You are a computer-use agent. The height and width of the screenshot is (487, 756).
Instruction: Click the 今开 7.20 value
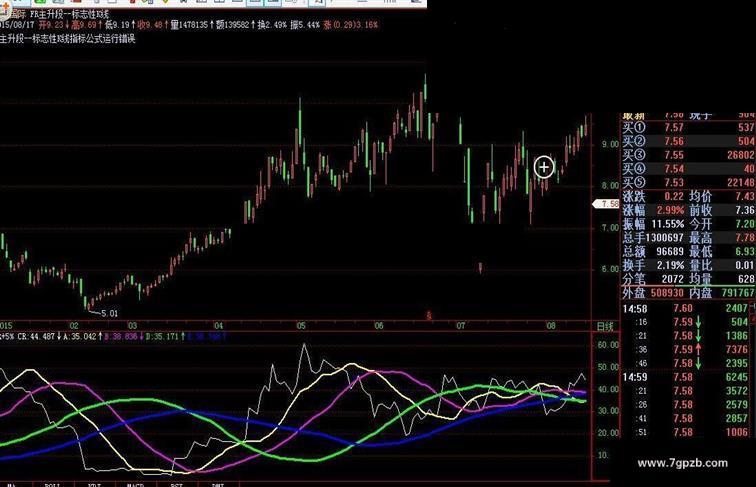click(x=745, y=224)
